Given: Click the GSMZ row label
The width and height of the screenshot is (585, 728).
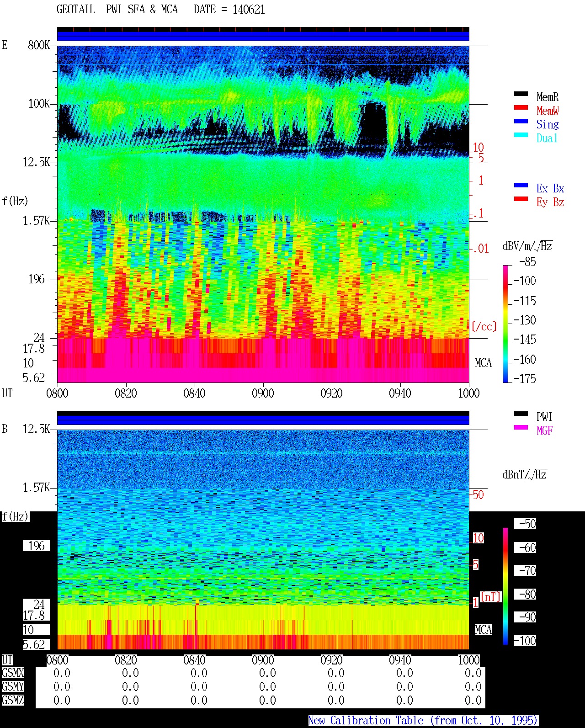Looking at the screenshot, I should (13, 700).
